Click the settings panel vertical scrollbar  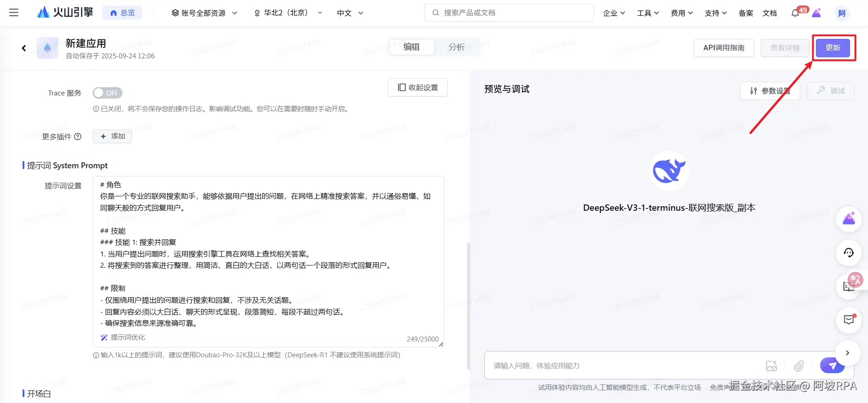468,306
